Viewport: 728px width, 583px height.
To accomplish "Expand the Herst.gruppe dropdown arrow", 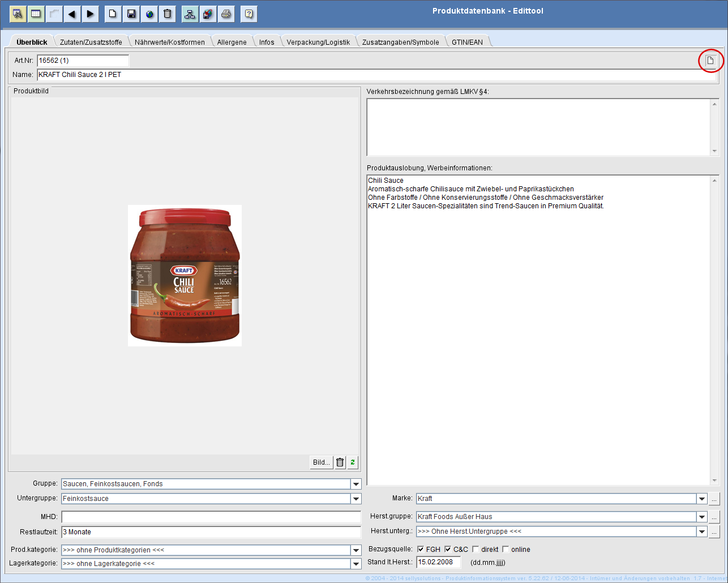I will [x=703, y=517].
